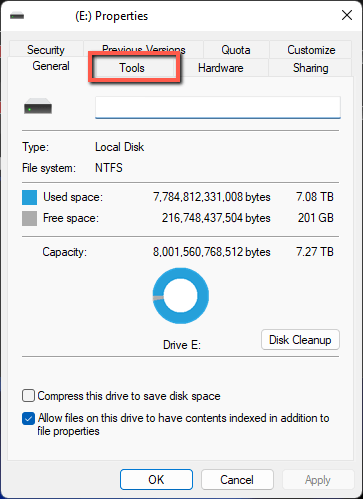Image resolution: width=363 pixels, height=499 pixels.
Task: Close the Properties dialog
Action: (347, 15)
